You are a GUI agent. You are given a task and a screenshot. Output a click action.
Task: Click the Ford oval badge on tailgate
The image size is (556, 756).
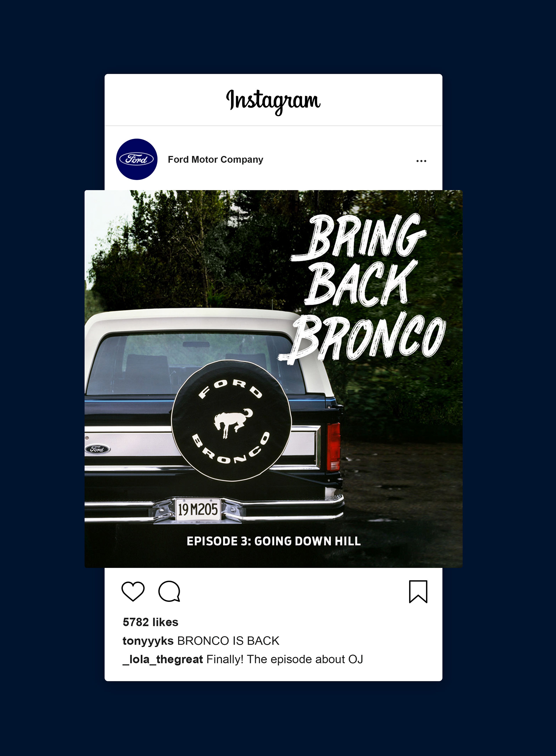pyautogui.click(x=97, y=449)
